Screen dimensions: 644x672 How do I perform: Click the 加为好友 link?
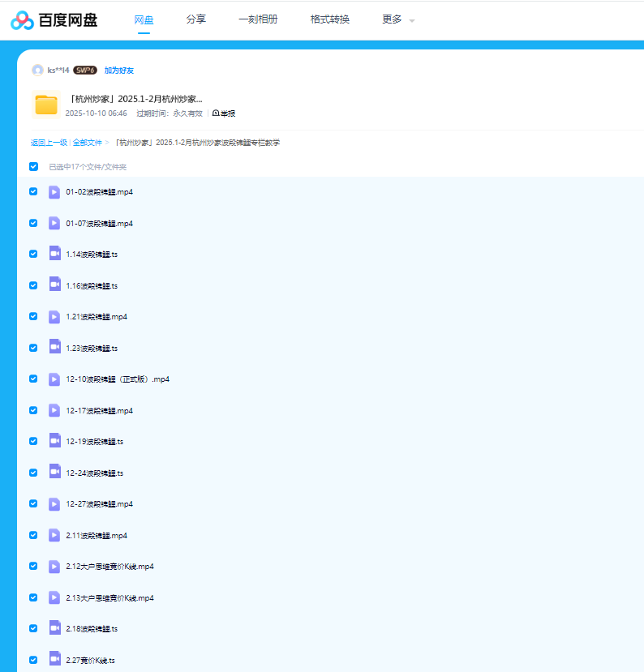coord(118,71)
